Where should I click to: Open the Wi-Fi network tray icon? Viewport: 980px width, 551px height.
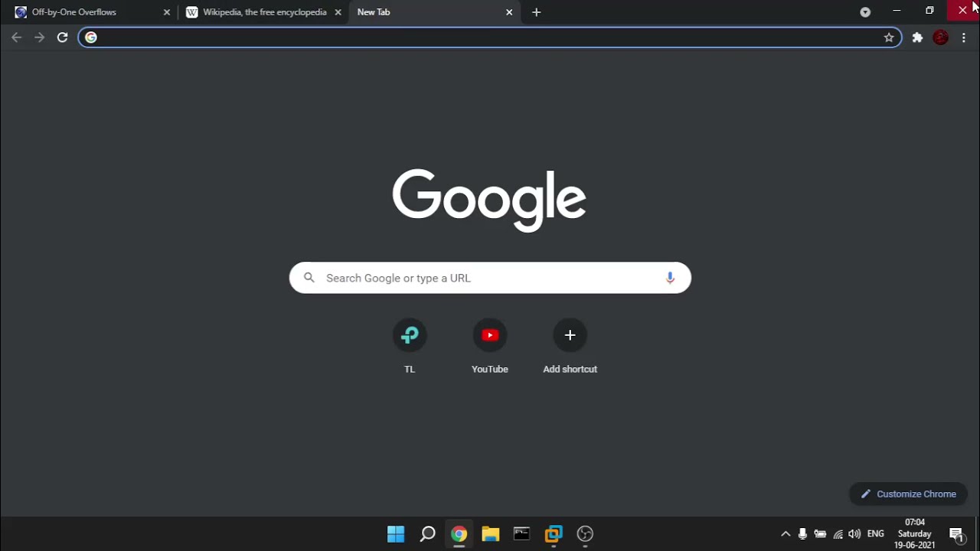[838, 534]
